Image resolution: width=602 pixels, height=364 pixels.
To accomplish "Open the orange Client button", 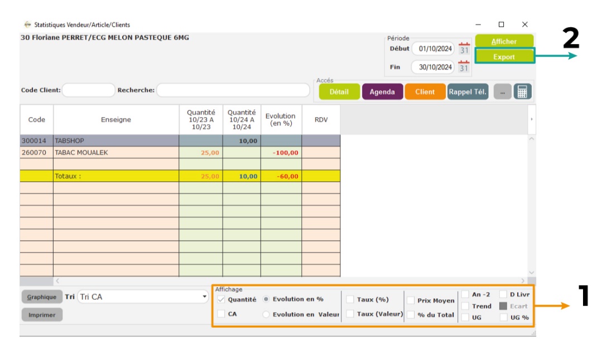I will pyautogui.click(x=425, y=91).
